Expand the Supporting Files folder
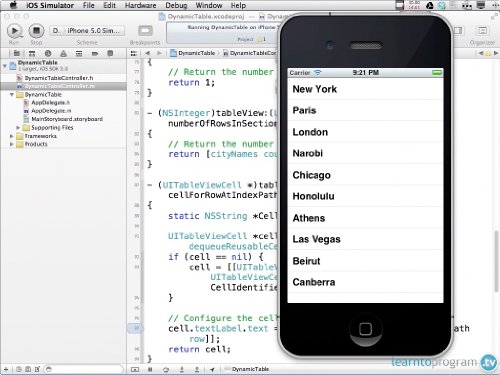The height and width of the screenshot is (375, 500). 18,128
